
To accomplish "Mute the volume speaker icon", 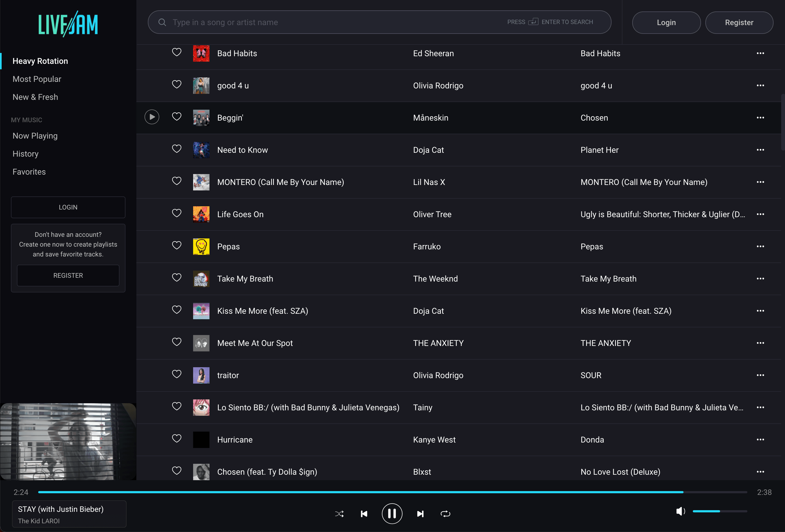I will [x=680, y=511].
